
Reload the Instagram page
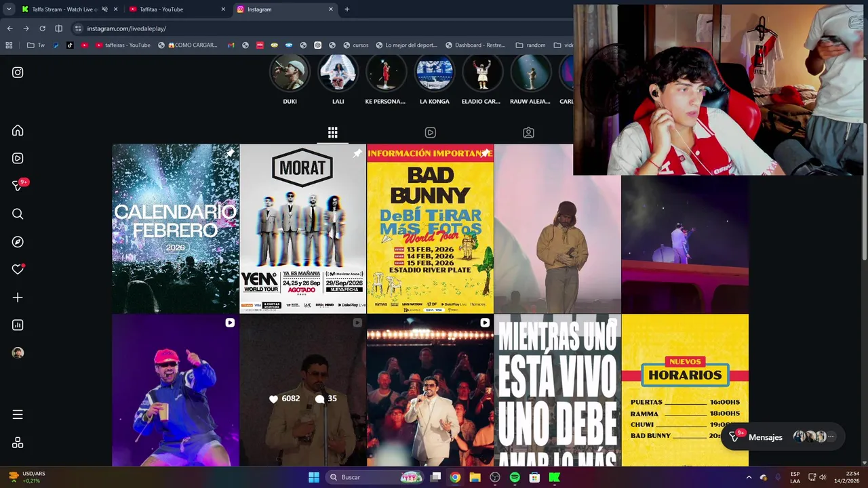42,28
